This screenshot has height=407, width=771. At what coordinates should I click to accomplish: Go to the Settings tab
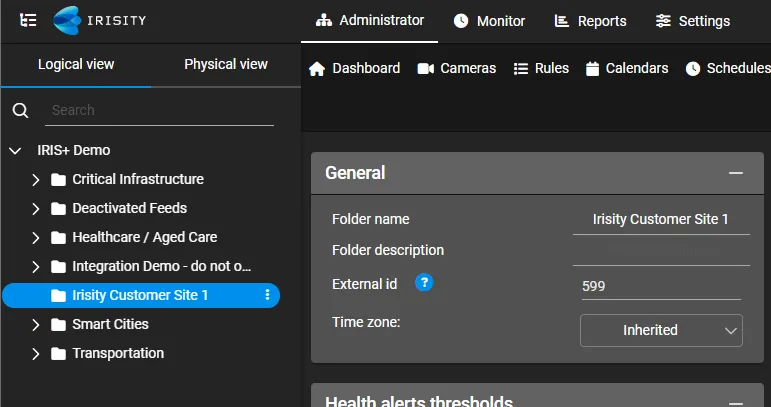click(693, 21)
